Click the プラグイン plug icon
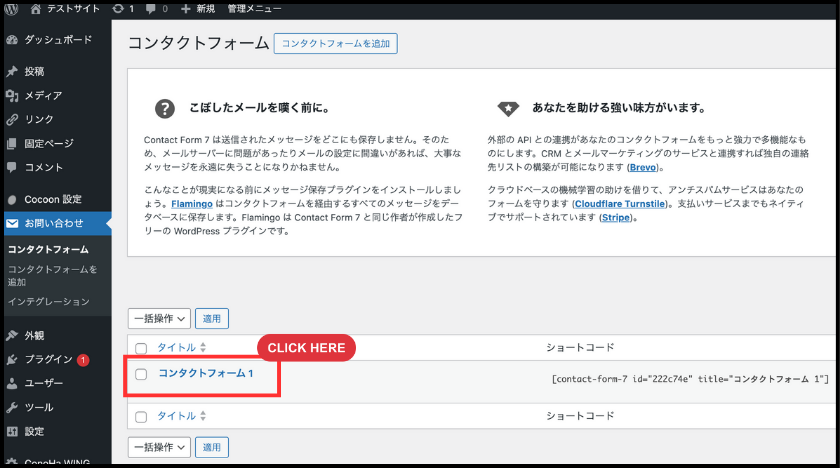 (x=12, y=359)
